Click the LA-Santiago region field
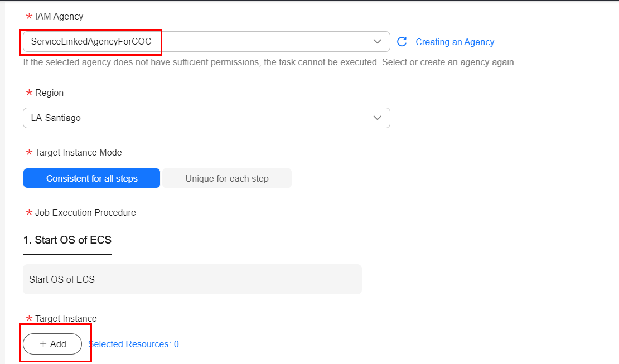 click(195, 118)
